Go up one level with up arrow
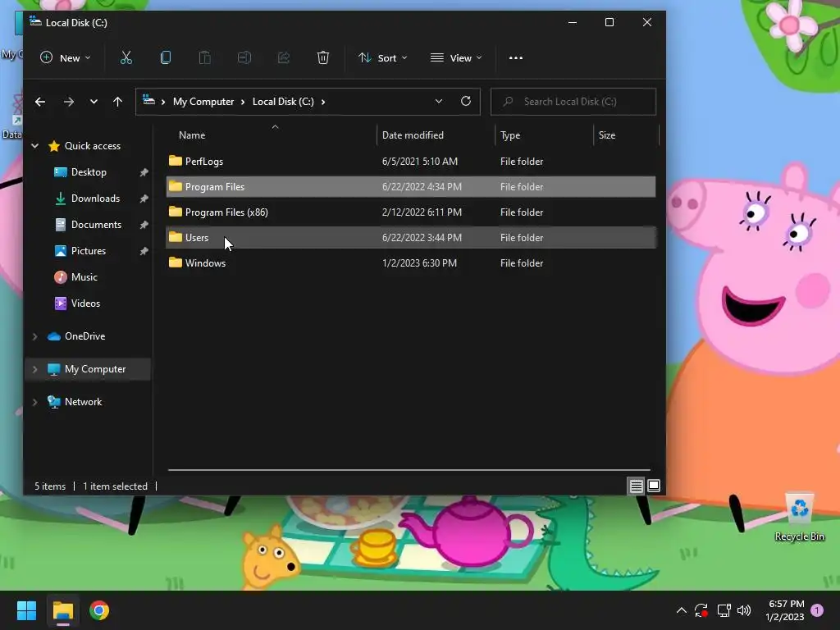 (x=118, y=102)
